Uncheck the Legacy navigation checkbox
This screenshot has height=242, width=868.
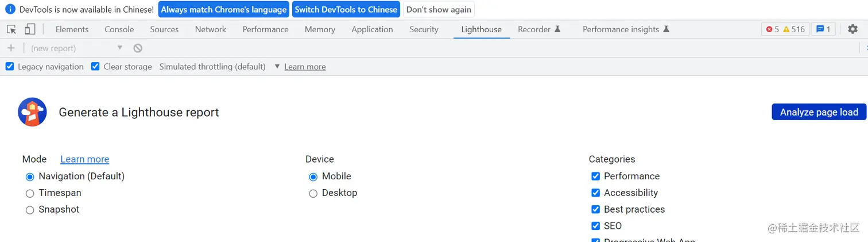click(10, 67)
